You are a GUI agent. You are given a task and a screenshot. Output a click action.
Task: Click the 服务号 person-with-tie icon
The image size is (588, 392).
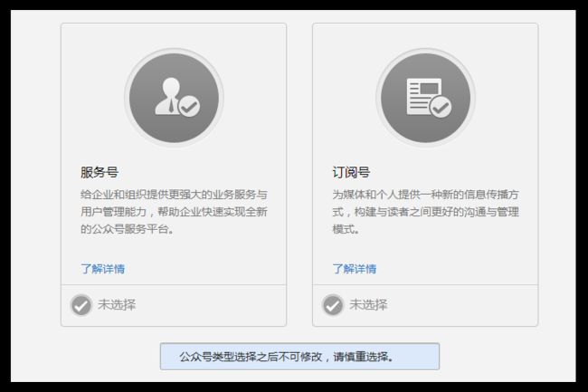coord(174,98)
